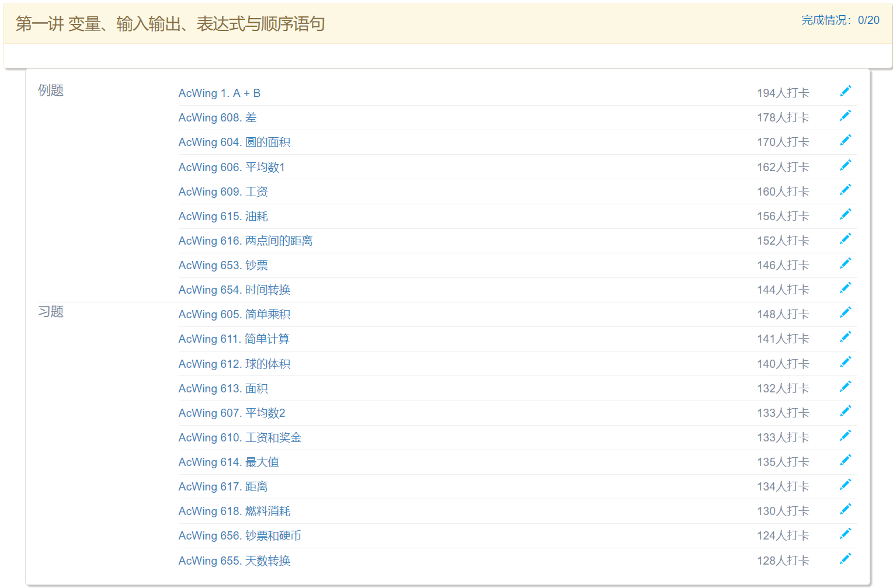Viewport: 893px width, 588px height.
Task: Open AcWing 611. 简单计算
Action: [234, 339]
